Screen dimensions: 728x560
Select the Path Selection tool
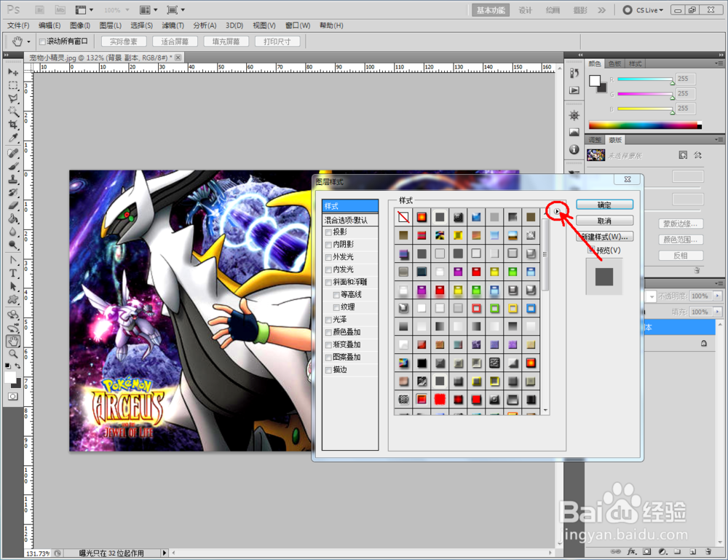[13, 286]
